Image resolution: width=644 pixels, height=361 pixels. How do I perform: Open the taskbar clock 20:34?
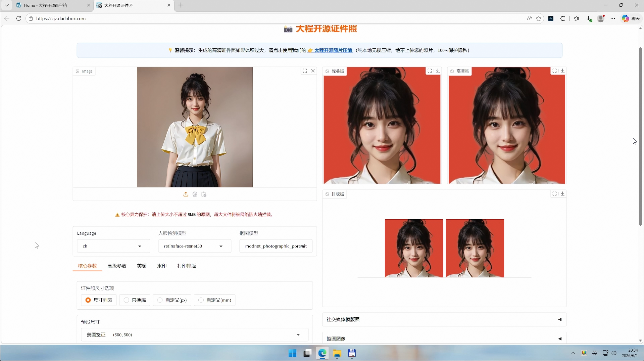tap(630, 353)
